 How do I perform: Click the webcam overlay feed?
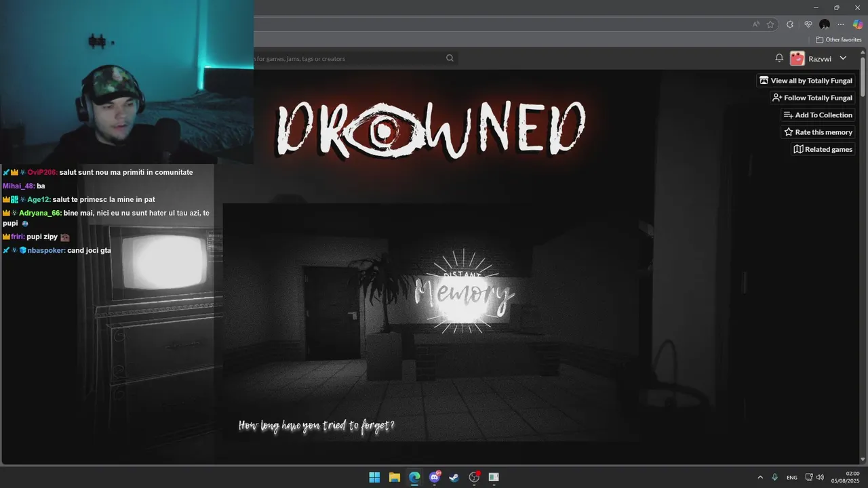coord(127,81)
